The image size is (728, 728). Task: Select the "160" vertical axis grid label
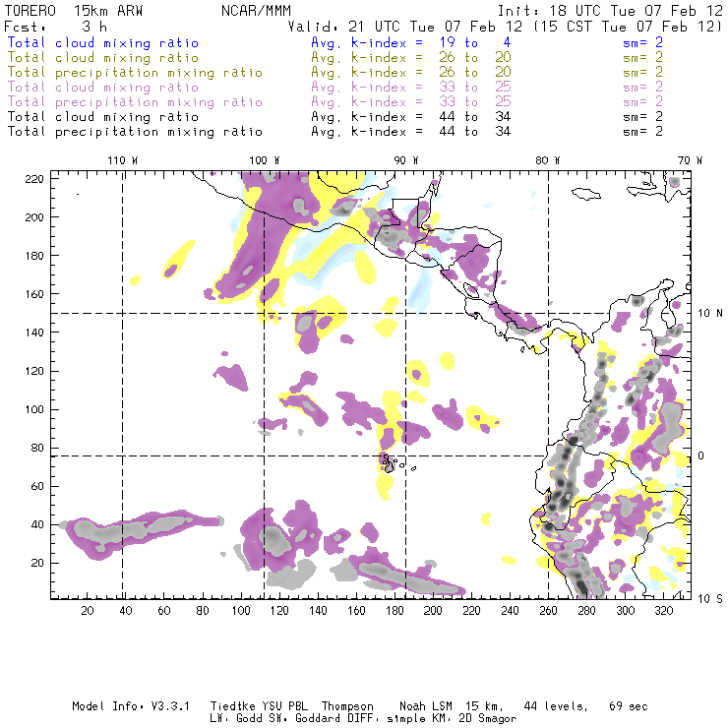click(34, 294)
